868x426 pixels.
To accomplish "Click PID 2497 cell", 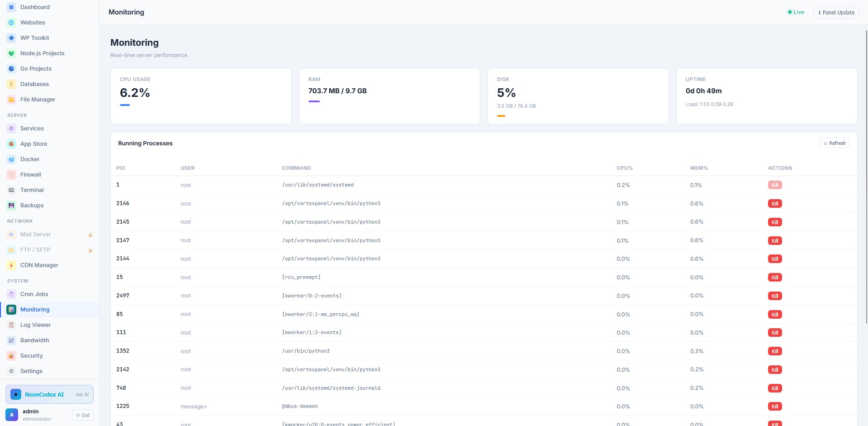I will pos(123,296).
